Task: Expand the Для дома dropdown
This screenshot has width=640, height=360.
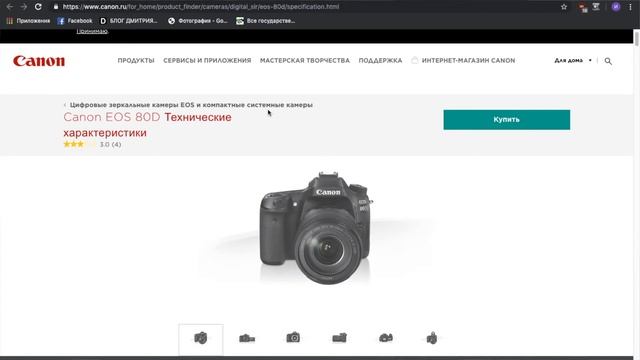Action: click(573, 60)
